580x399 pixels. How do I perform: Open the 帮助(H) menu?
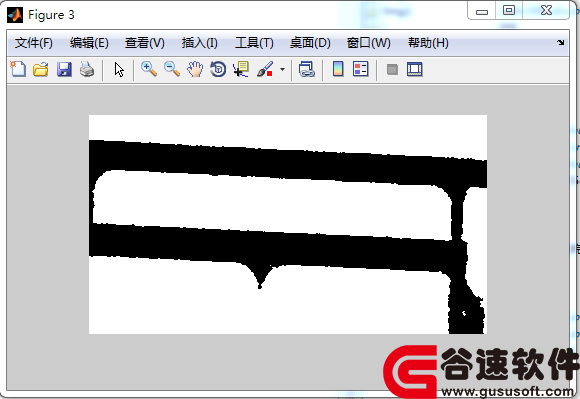pos(428,43)
